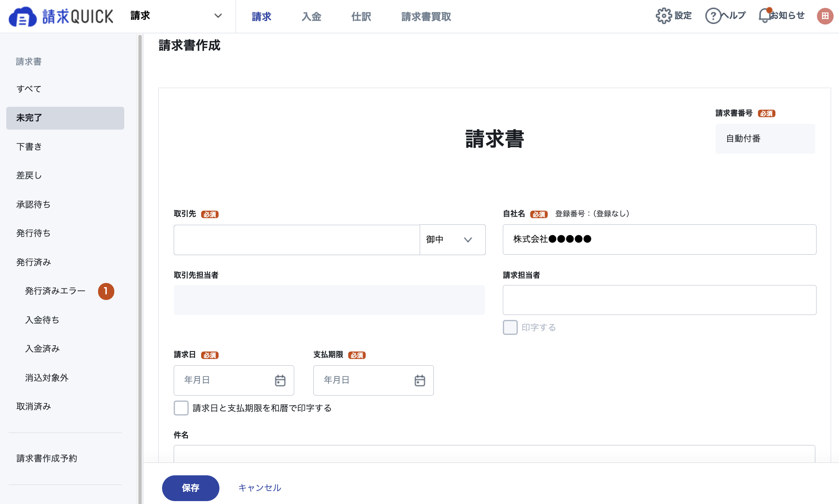Enable the 印字する checkbox

(x=510, y=327)
